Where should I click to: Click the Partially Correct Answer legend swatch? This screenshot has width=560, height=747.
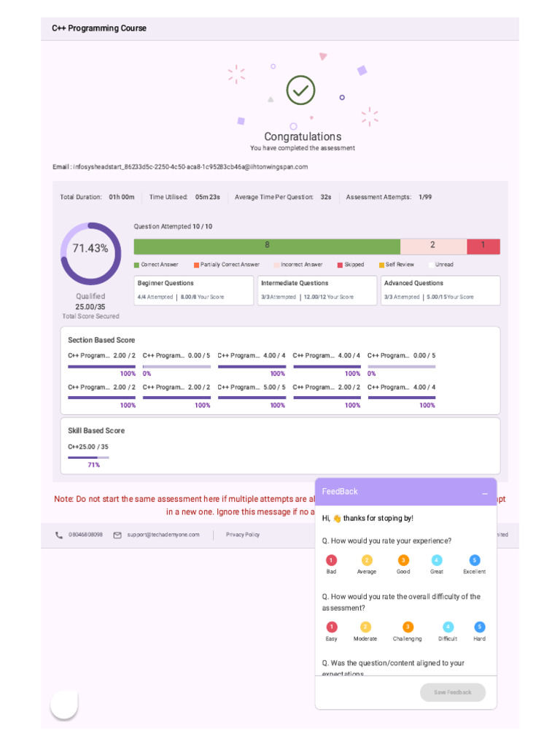[x=196, y=265]
